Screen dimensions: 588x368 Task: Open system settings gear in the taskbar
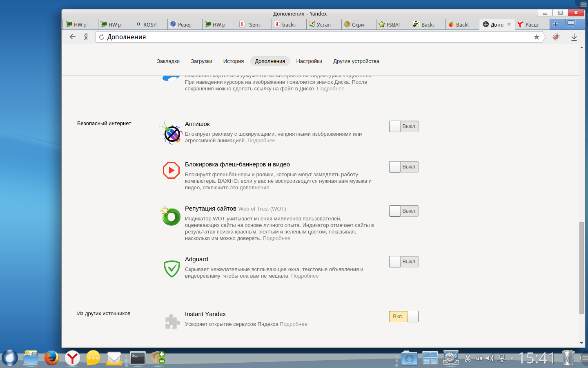click(x=451, y=358)
